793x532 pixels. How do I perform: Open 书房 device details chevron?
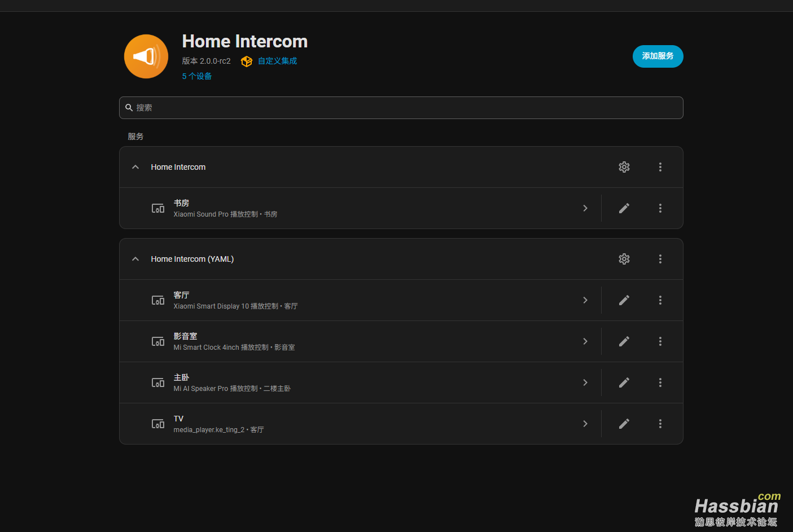click(x=585, y=208)
